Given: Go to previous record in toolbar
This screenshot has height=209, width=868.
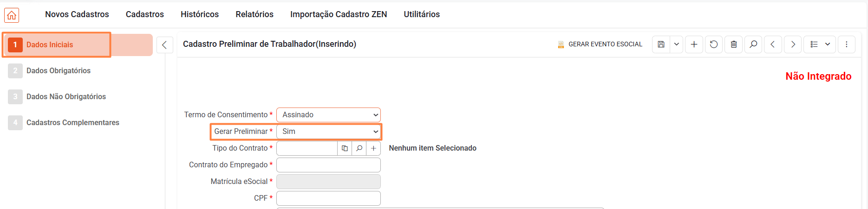Looking at the screenshot, I should (x=773, y=44).
